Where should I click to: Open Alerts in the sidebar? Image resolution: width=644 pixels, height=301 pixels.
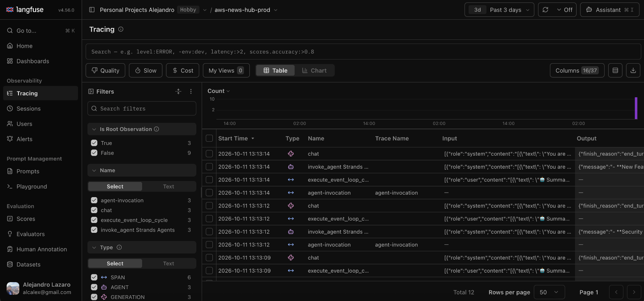40,139
